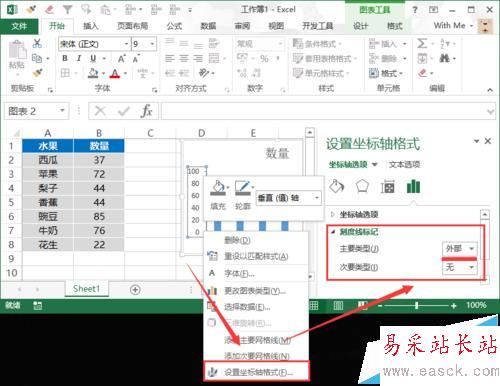500x386 pixels.
Task: Click the red font color A icon
Action: (x=115, y=73)
